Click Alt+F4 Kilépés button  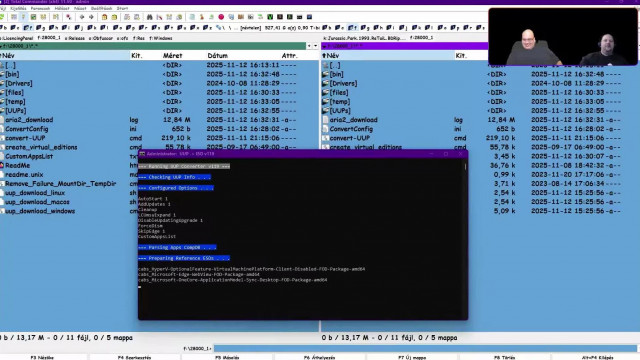click(597, 357)
